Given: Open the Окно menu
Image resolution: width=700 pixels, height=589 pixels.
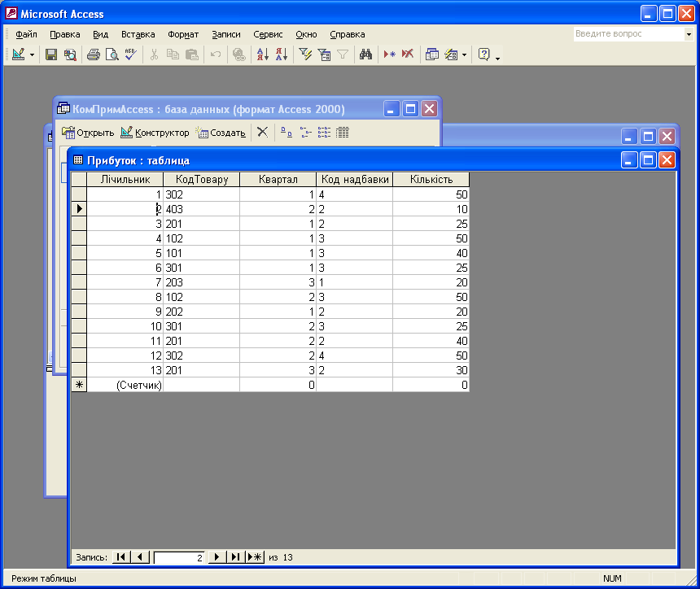Looking at the screenshot, I should 306,34.
